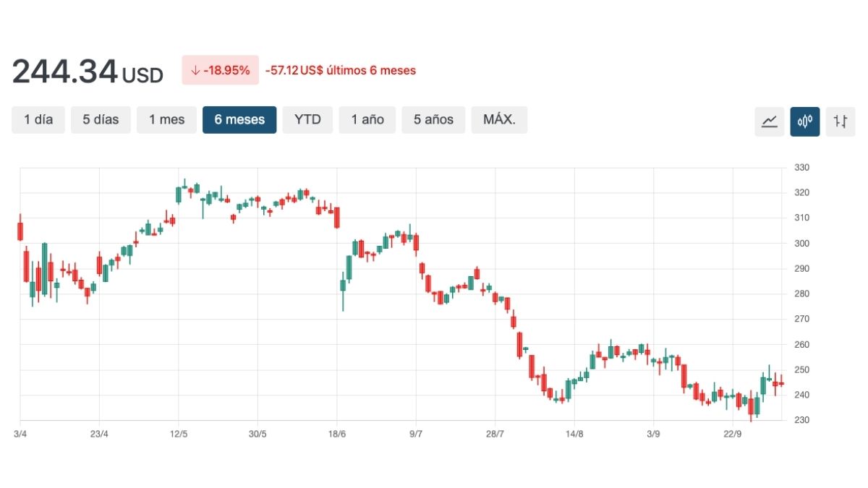Select the candlestick chart type icon
Screen dimensions: 868x488
click(804, 121)
